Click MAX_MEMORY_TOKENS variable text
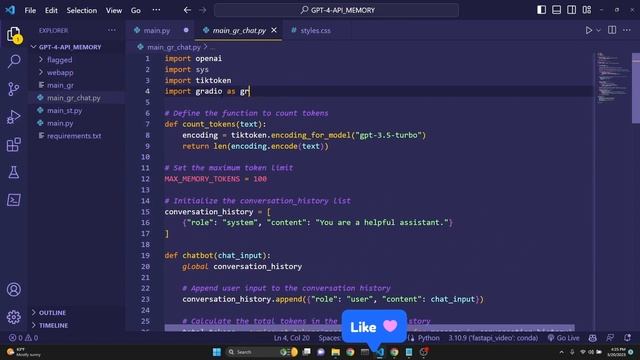The height and width of the screenshot is (360, 640). [202, 179]
